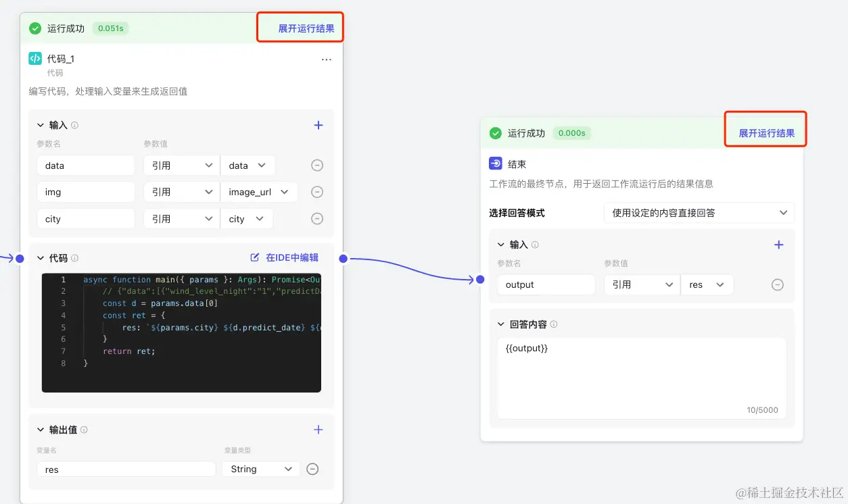Remove the city input parameter row
This screenshot has width=848, height=504.
(316, 219)
